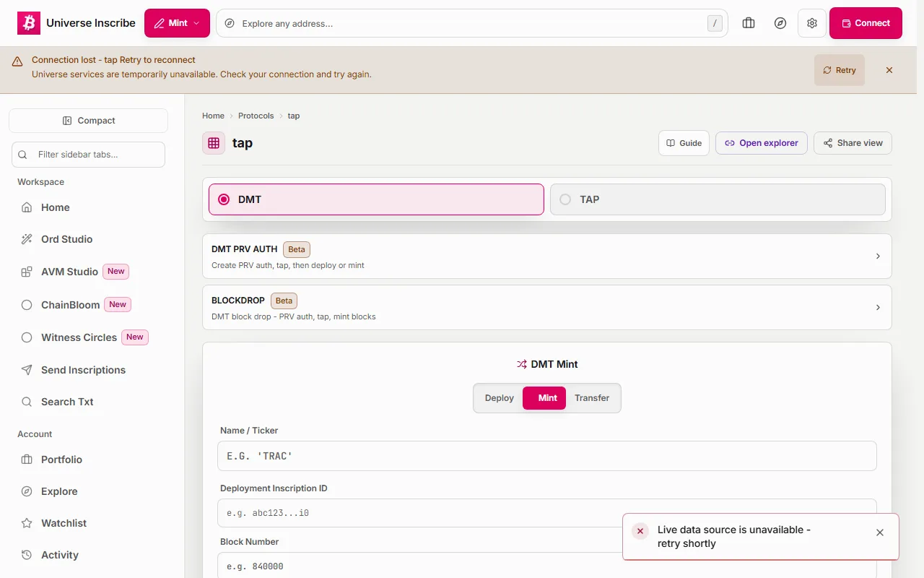Click the Portfolio briefcase icon in sidebar
The height and width of the screenshot is (578, 924).
[x=27, y=460]
